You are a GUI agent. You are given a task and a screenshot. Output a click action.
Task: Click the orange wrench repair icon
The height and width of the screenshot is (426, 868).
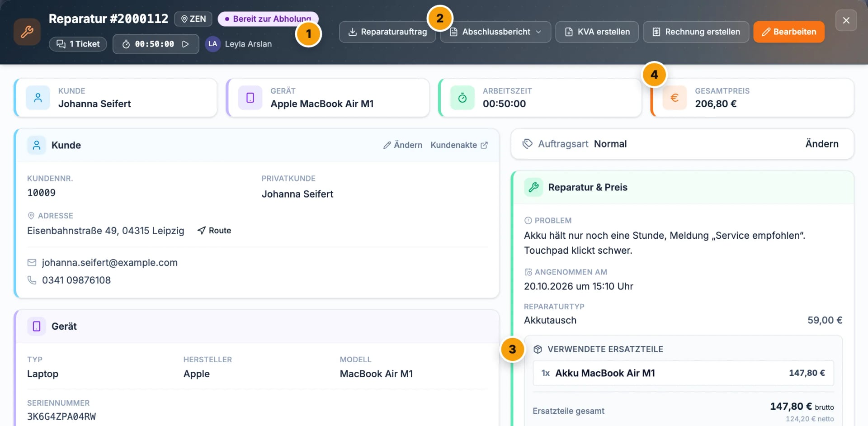27,32
